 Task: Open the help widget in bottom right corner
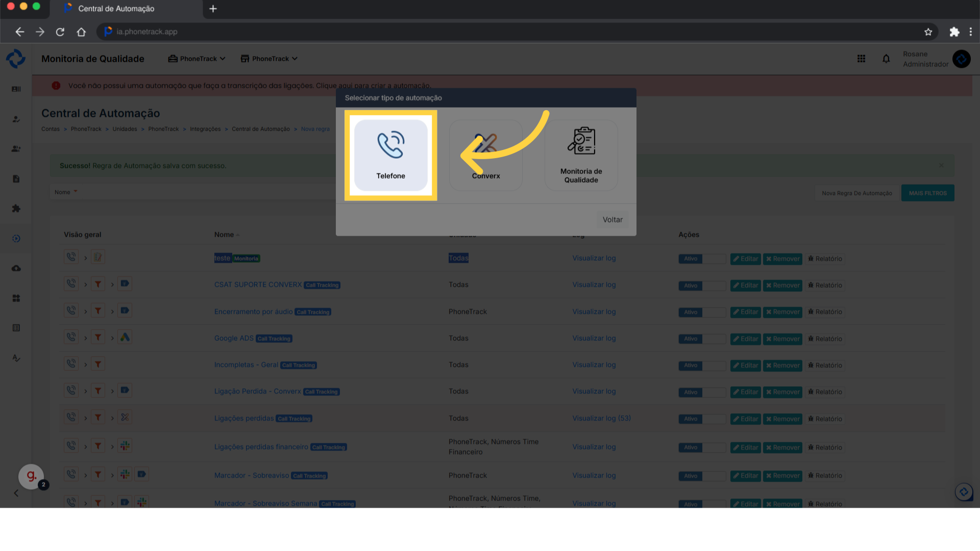(x=964, y=492)
